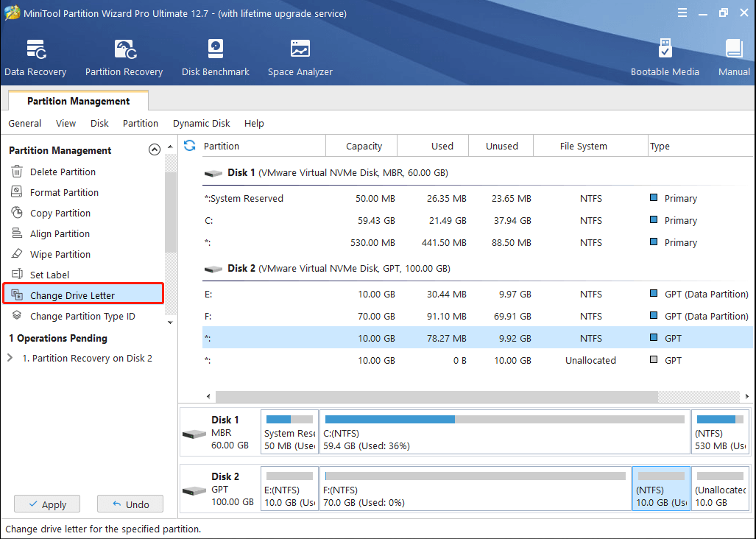This screenshot has width=756, height=539.
Task: Click the sidebar scroll-down chevron
Action: (x=169, y=322)
